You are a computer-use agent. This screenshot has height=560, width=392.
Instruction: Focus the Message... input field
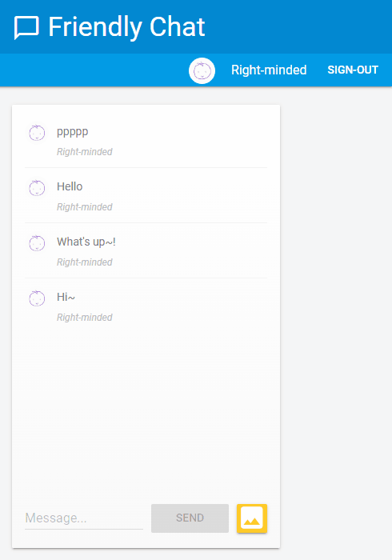point(84,518)
